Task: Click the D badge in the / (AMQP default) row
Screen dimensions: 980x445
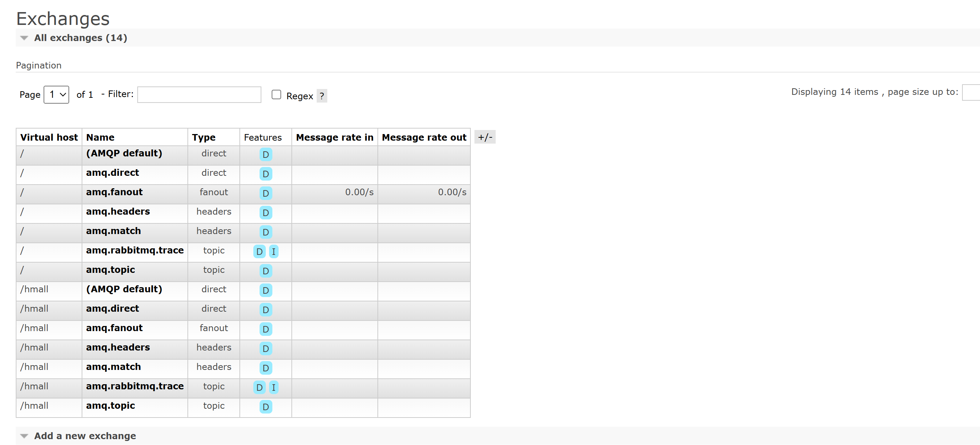Action: point(265,155)
